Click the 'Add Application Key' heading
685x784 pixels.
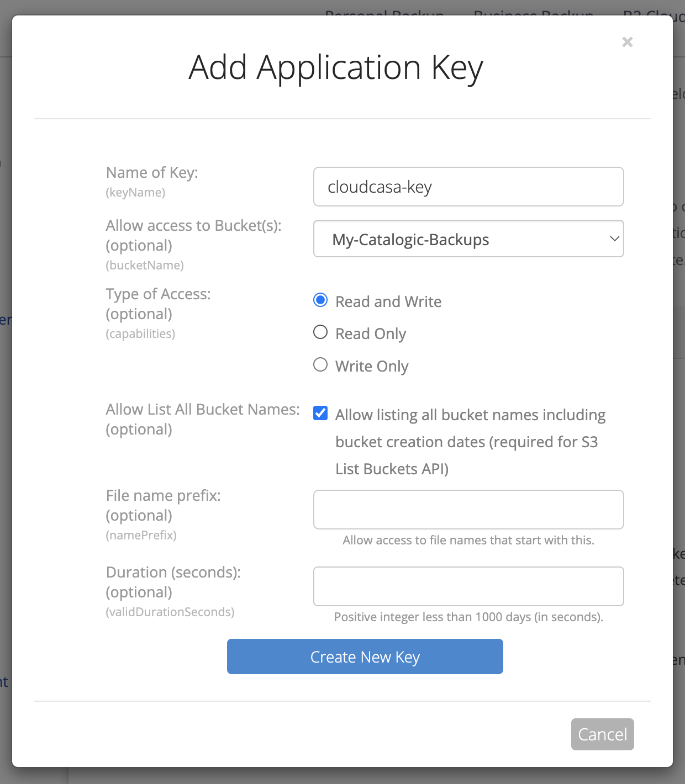click(336, 67)
